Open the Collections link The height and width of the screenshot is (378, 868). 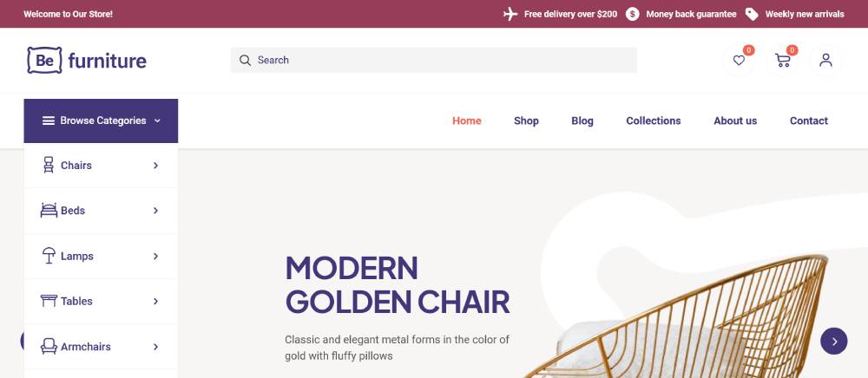point(654,121)
